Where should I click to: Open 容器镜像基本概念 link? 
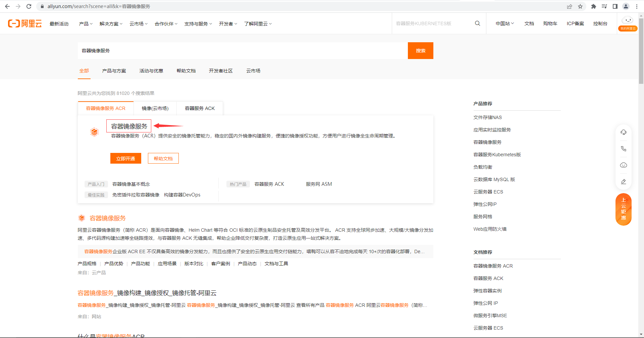click(x=131, y=184)
